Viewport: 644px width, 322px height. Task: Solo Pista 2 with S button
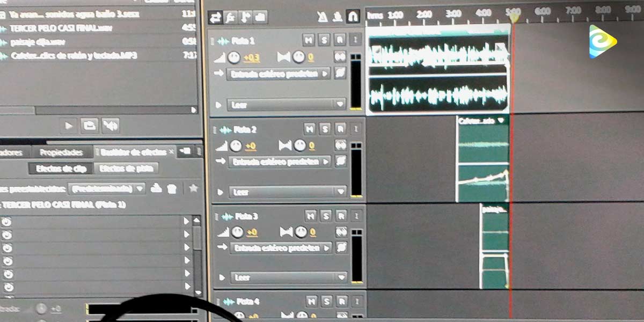(x=325, y=129)
